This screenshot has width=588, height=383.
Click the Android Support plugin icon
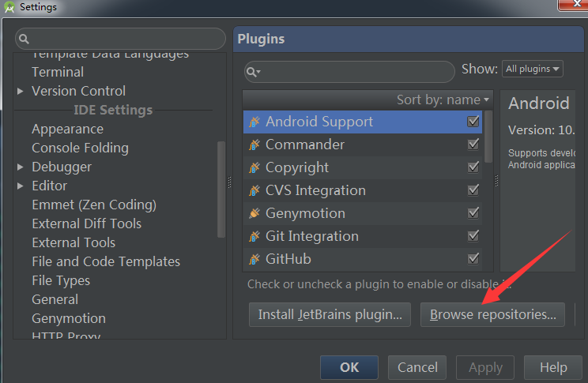[x=254, y=122]
